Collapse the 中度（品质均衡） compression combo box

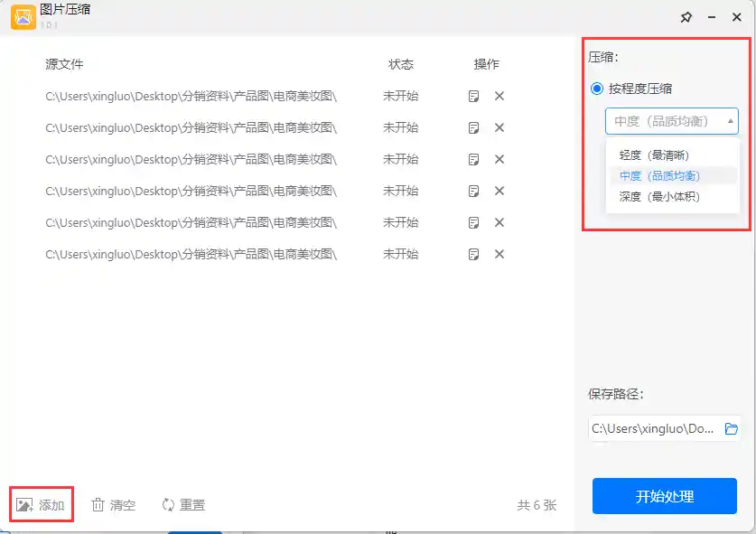[672, 121]
